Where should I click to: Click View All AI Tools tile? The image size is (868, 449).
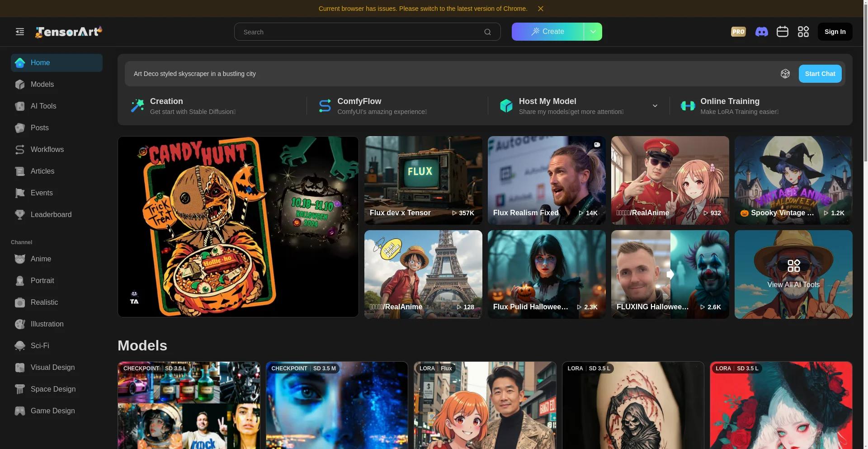793,274
